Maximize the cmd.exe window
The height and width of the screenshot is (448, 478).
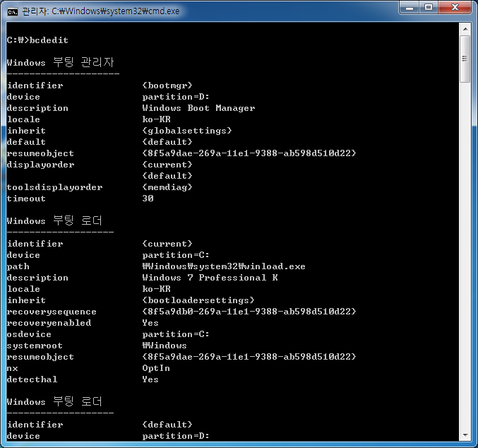(429, 8)
